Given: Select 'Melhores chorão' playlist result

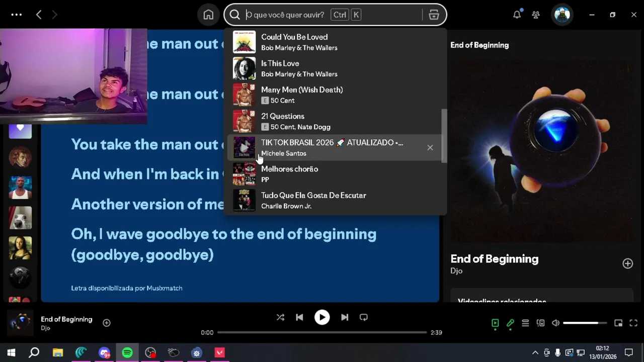Looking at the screenshot, I should (335, 174).
